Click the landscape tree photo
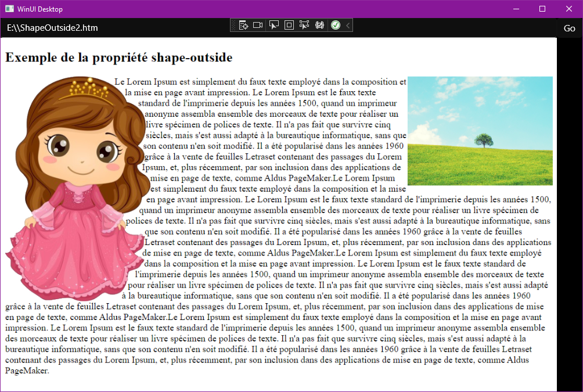Screen dimensions: 583x392 pos(480,131)
